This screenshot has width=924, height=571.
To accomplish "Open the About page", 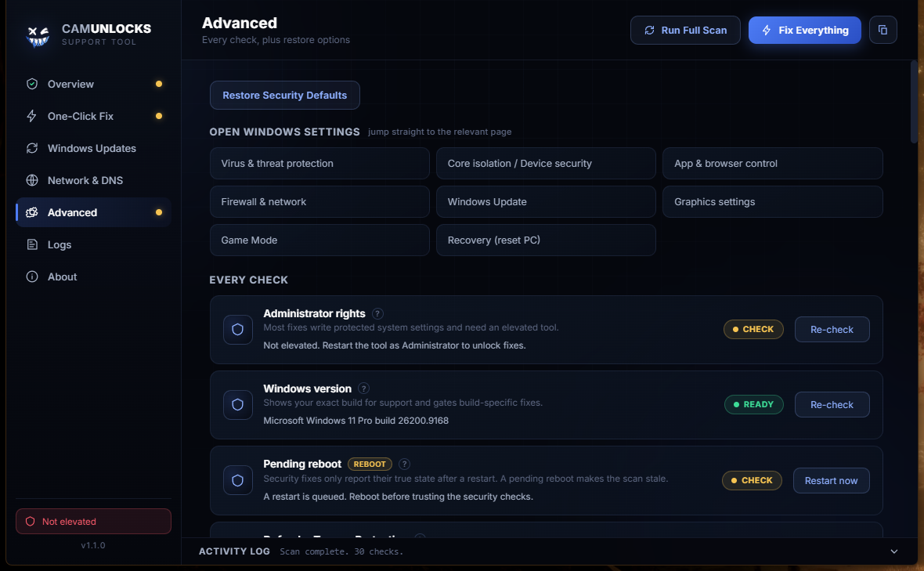I will click(93, 276).
